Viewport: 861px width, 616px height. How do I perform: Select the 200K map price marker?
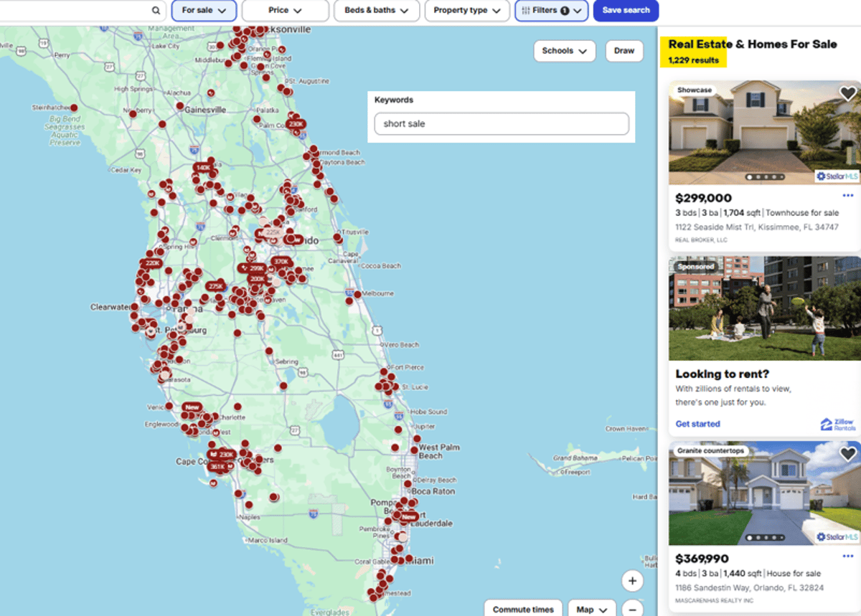coord(257,278)
